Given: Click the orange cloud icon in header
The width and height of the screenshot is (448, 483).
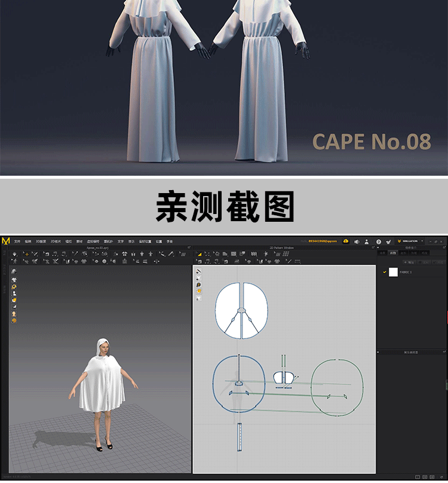Looking at the screenshot, I should coord(346,241).
